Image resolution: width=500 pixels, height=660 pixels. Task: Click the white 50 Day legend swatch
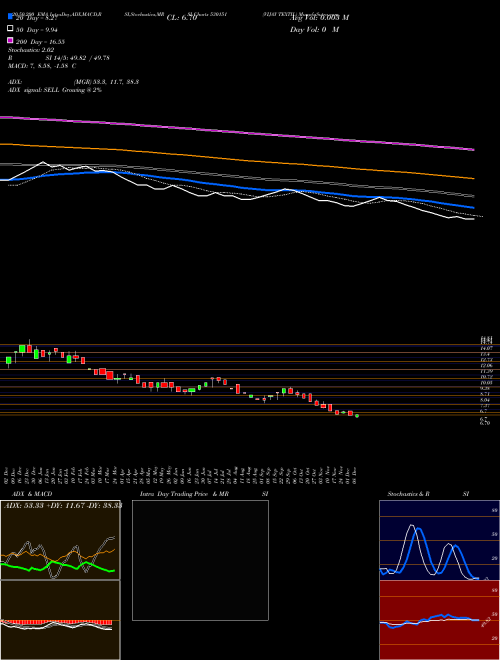(10, 29)
